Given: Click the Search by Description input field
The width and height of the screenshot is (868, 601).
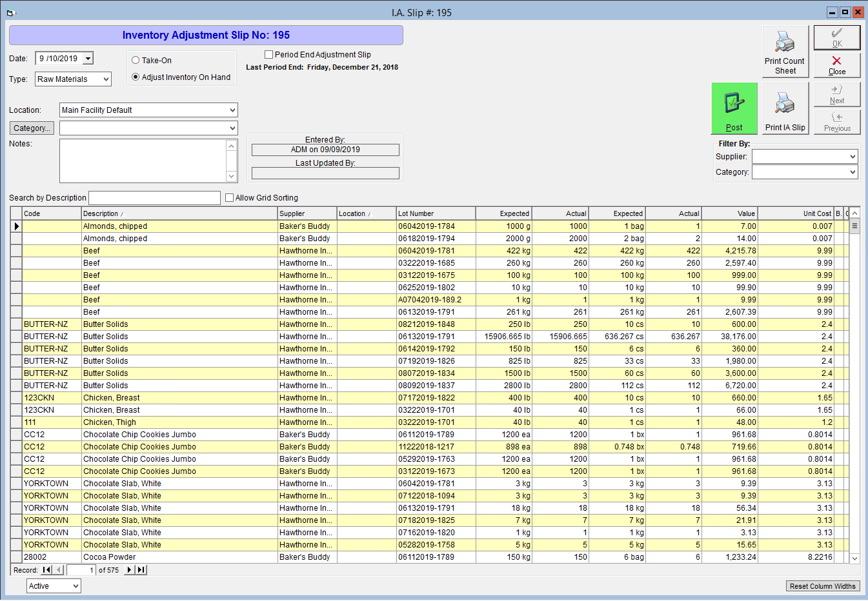Looking at the screenshot, I should [154, 198].
